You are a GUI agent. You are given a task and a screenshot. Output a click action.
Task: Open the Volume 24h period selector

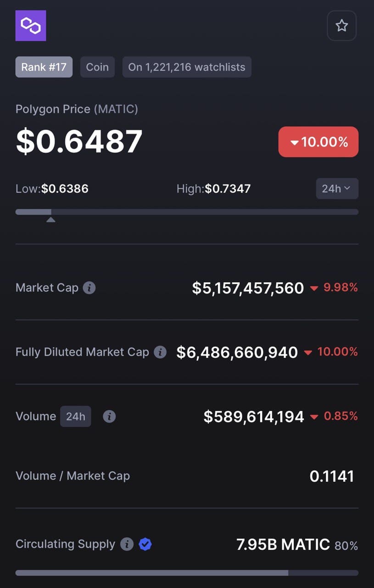(76, 417)
